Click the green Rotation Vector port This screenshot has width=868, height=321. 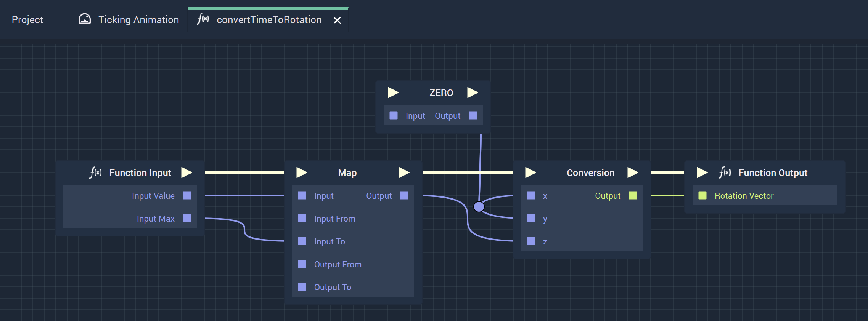point(702,195)
